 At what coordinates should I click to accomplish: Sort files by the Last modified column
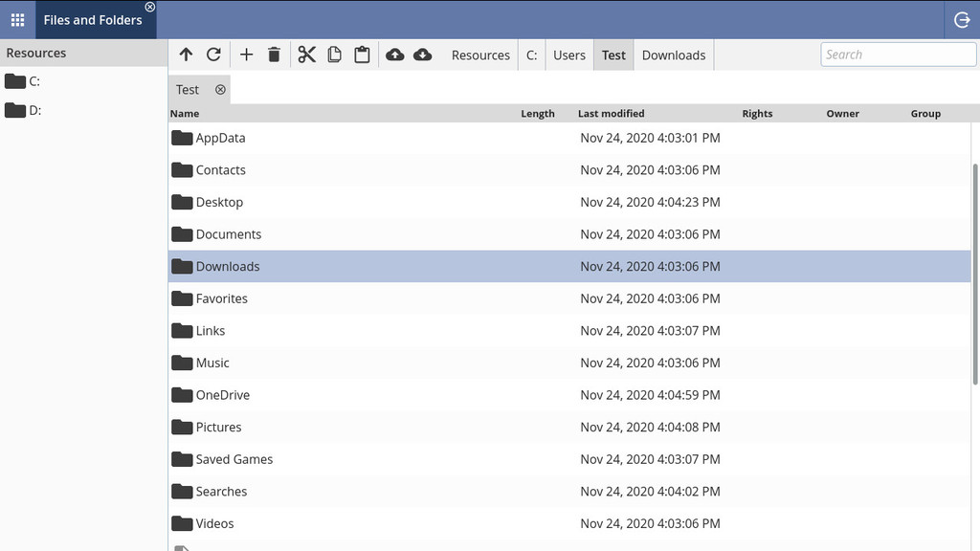pos(611,113)
